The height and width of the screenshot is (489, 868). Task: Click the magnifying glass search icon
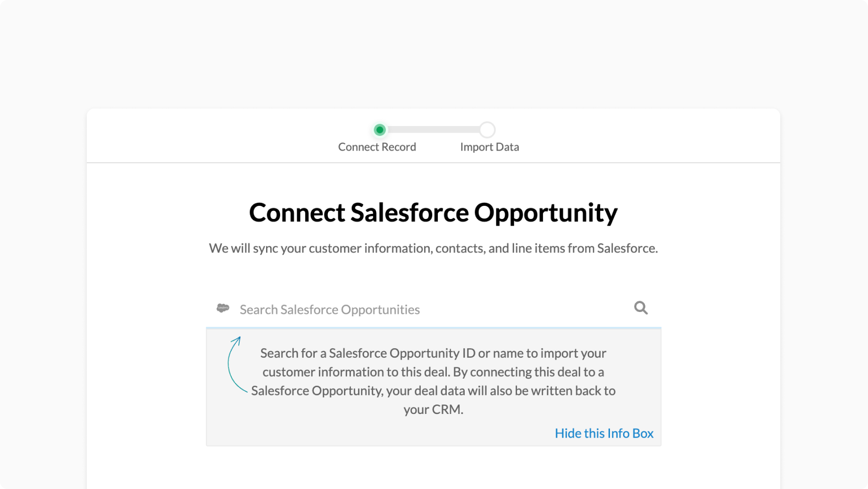[x=641, y=308]
